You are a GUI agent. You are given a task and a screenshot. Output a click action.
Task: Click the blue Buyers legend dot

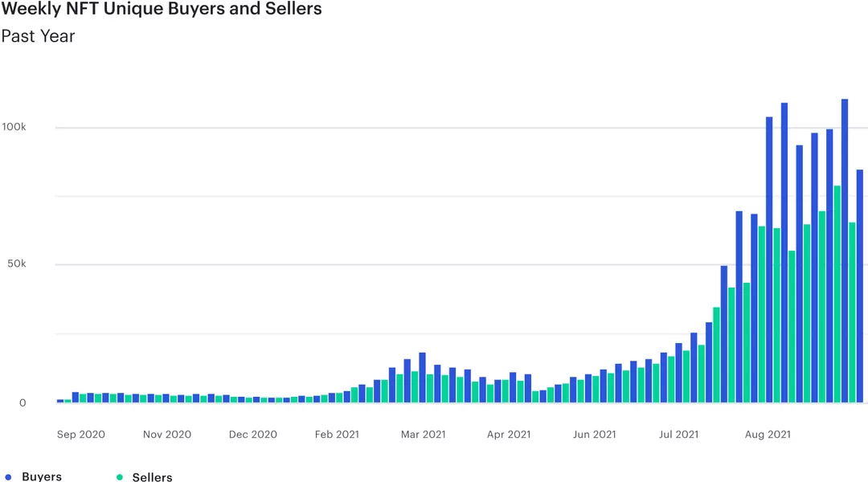(8, 477)
